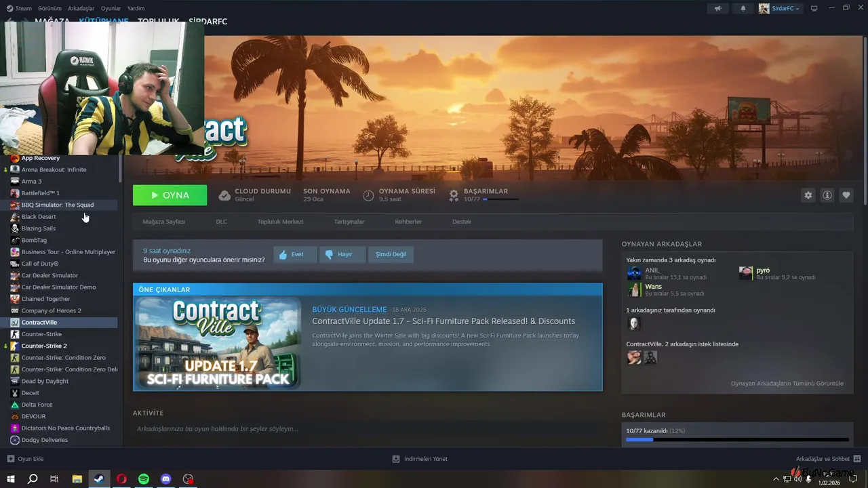Screen dimensions: 868x488
Task: Open Opera browser from the taskbar
Action: click(121, 479)
